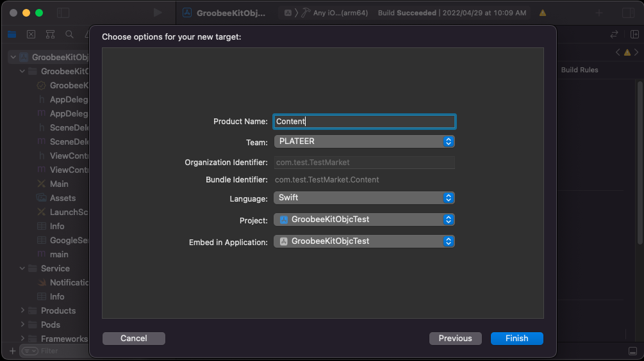Add a new editor pane icon

click(x=634, y=35)
